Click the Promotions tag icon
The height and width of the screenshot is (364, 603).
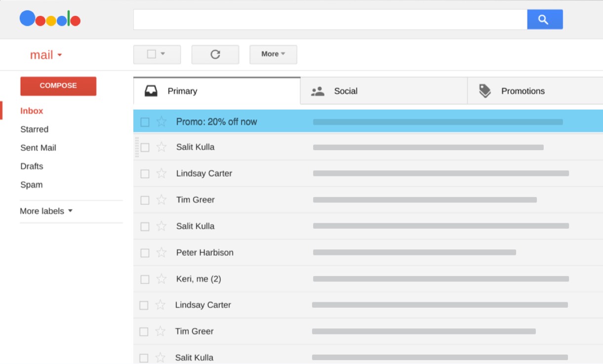[485, 91]
